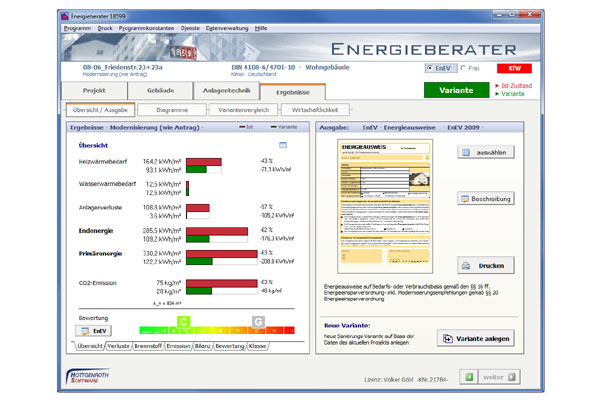The image size is (600, 400).
Task: Switch to the Gebäude tab
Action: pos(160,91)
